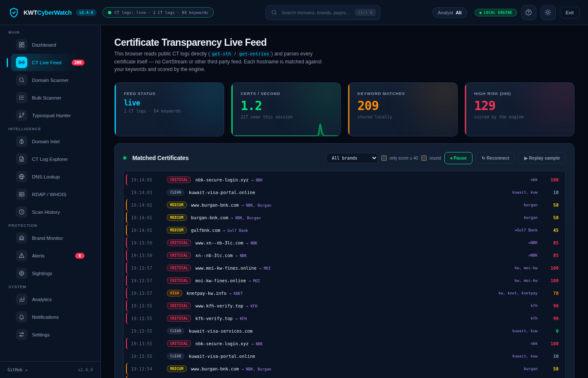Screen dimensions: 588x378
Task: Open the All brands dropdown
Action: click(352, 158)
